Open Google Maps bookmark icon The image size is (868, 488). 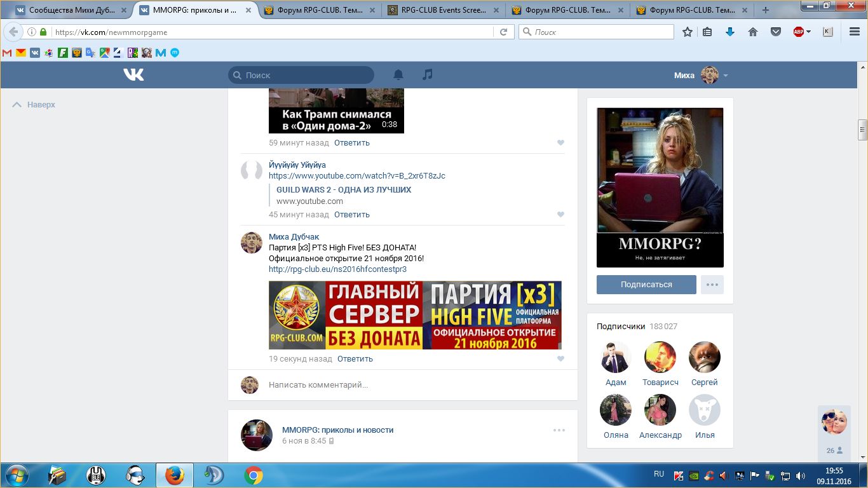click(104, 53)
